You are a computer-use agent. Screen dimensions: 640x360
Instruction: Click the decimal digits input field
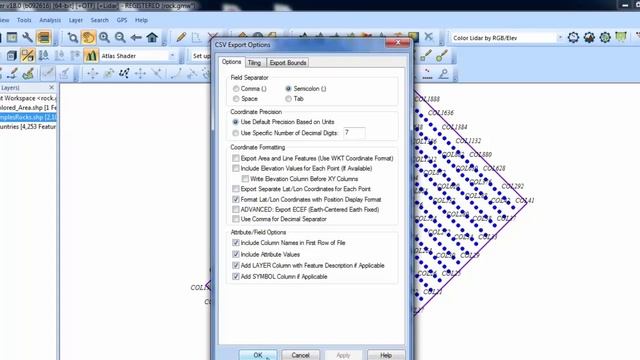pyautogui.click(x=354, y=133)
